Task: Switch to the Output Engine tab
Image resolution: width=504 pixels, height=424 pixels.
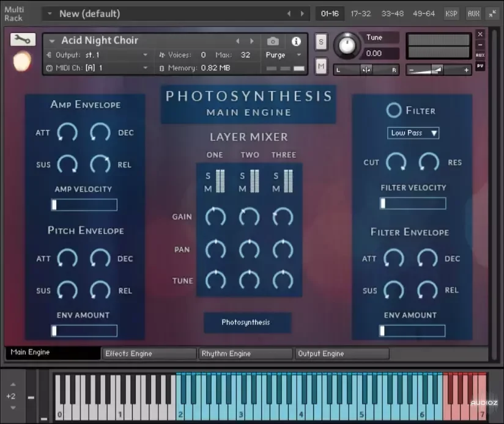Action: tap(342, 354)
